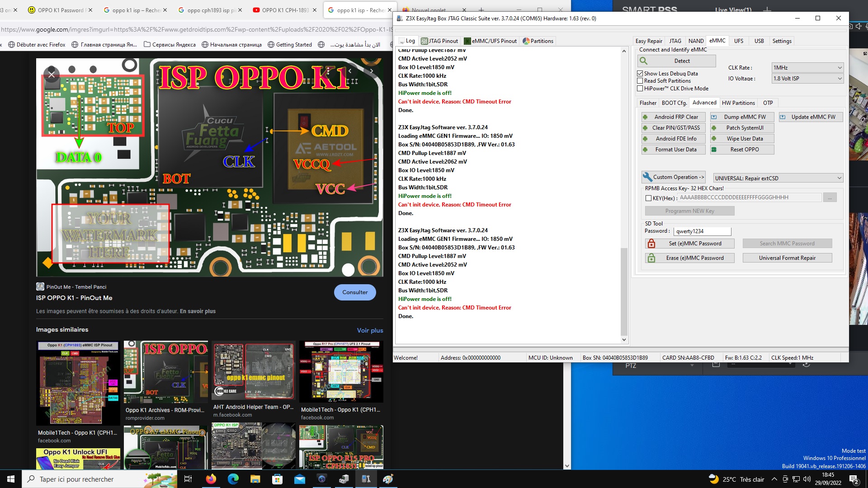The width and height of the screenshot is (868, 488).
Task: Click the Update eMMC FW icon
Action: (783, 117)
